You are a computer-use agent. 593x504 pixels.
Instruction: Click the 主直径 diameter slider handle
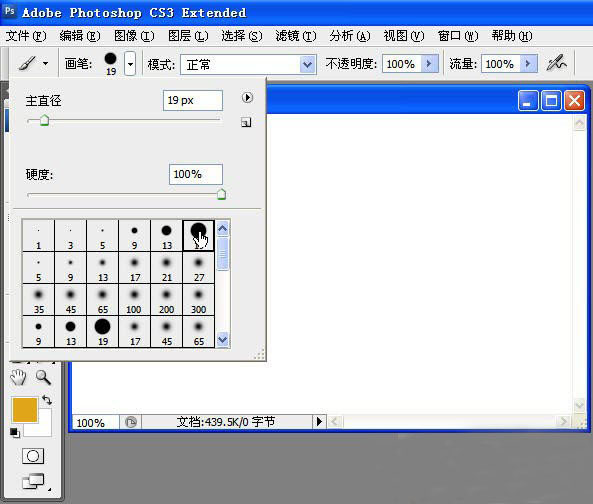(x=45, y=120)
